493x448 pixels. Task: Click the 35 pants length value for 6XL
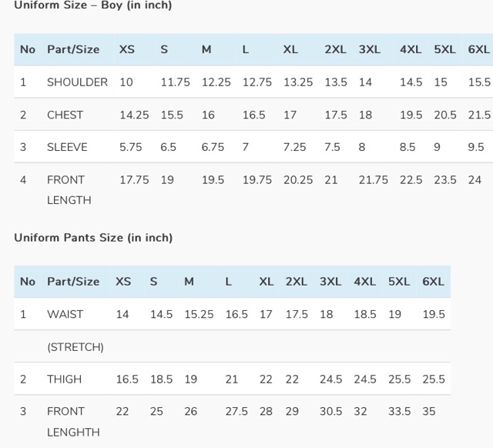(429, 412)
